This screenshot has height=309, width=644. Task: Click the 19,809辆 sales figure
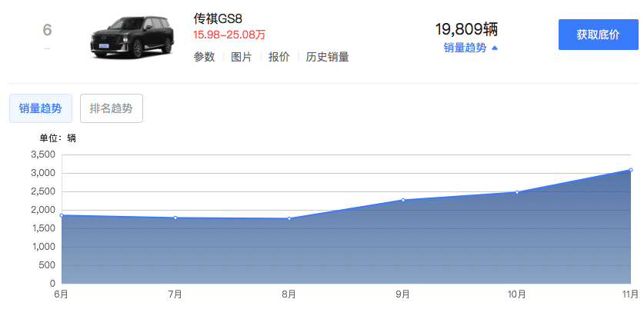(466, 29)
